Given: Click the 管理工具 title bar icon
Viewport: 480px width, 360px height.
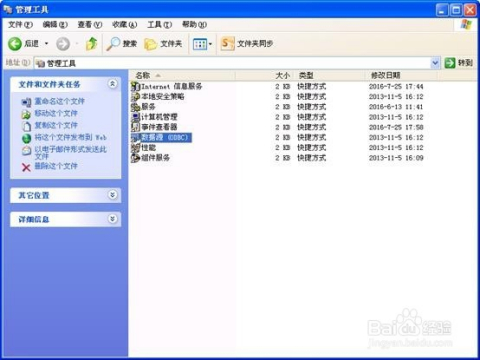Looking at the screenshot, I should (x=8, y=10).
